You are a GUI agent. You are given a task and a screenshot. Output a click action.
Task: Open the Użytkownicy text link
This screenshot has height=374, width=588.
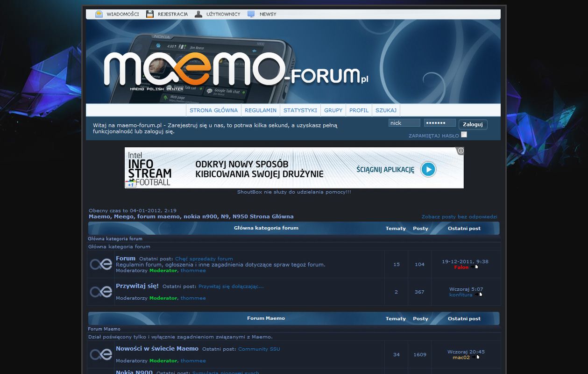tap(223, 14)
